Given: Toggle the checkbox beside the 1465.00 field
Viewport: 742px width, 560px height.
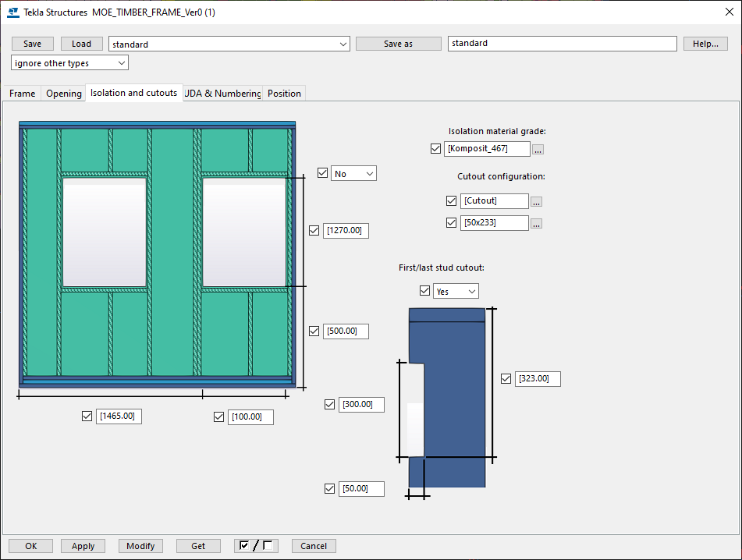Looking at the screenshot, I should click(x=87, y=416).
